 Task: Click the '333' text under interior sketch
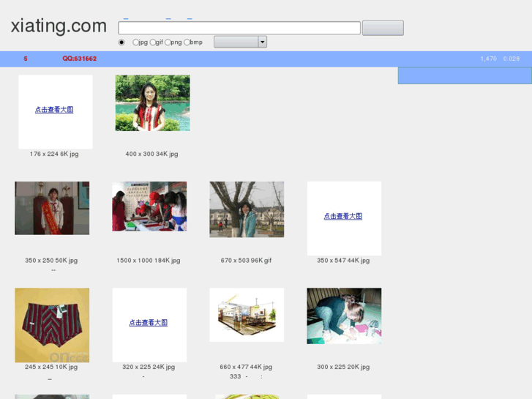(x=236, y=376)
